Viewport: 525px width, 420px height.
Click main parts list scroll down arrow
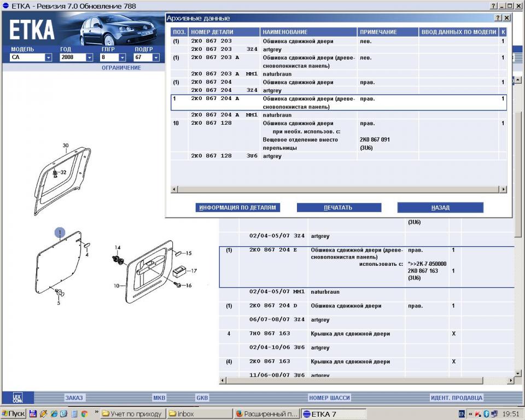point(518,373)
